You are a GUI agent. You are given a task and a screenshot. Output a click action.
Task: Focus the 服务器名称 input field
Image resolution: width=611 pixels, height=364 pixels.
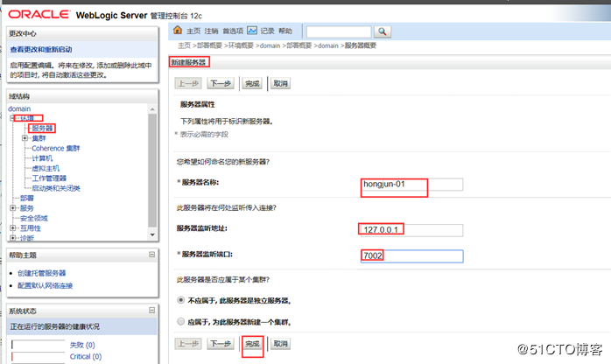(x=412, y=184)
